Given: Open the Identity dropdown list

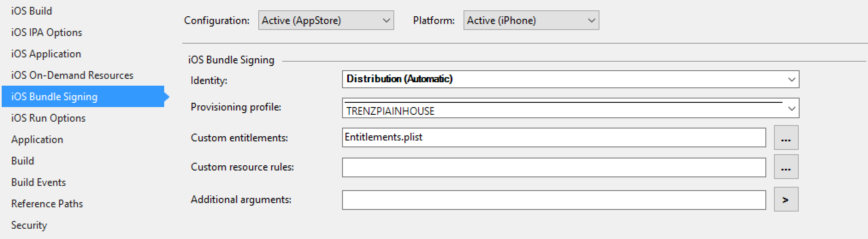Looking at the screenshot, I should [570, 79].
